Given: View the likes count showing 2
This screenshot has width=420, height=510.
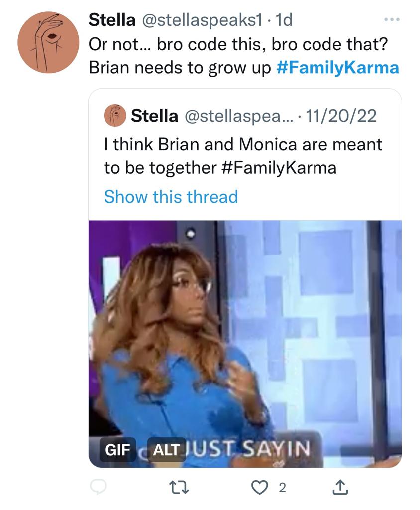Looking at the screenshot, I should coord(283,488).
